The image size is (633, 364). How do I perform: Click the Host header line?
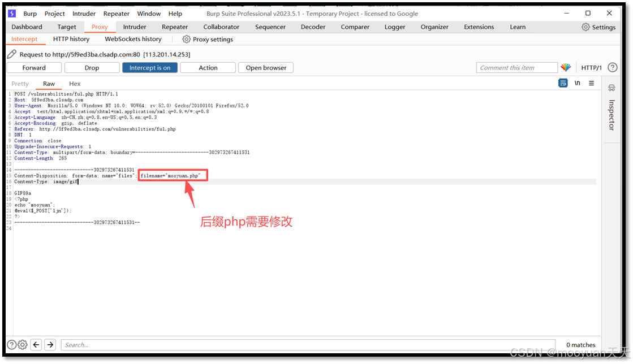[x=49, y=99]
